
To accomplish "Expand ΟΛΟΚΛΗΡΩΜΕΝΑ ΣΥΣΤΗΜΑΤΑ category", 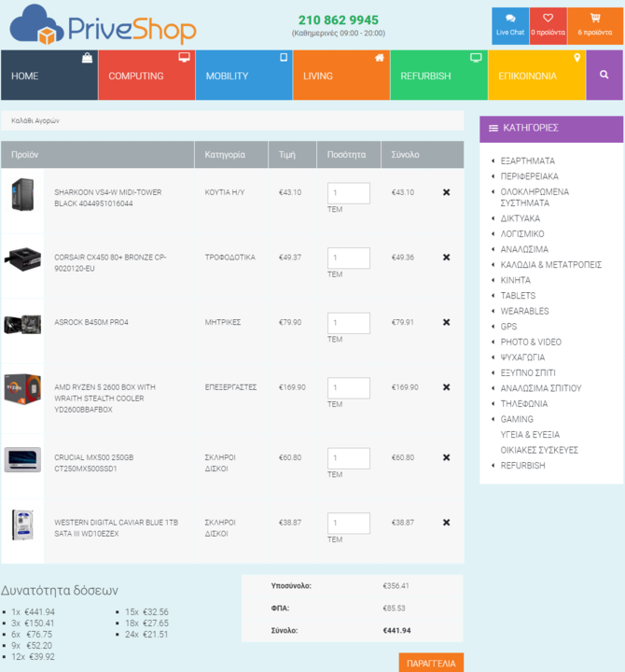I will 535,197.
